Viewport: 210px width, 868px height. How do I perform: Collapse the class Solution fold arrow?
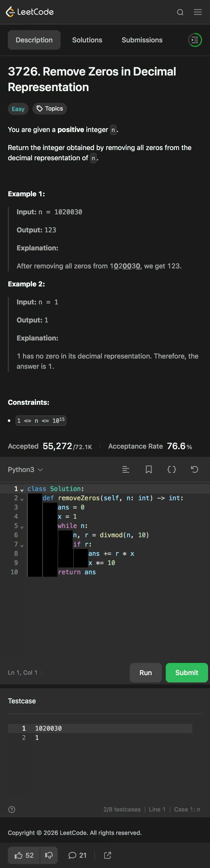pos(22,490)
